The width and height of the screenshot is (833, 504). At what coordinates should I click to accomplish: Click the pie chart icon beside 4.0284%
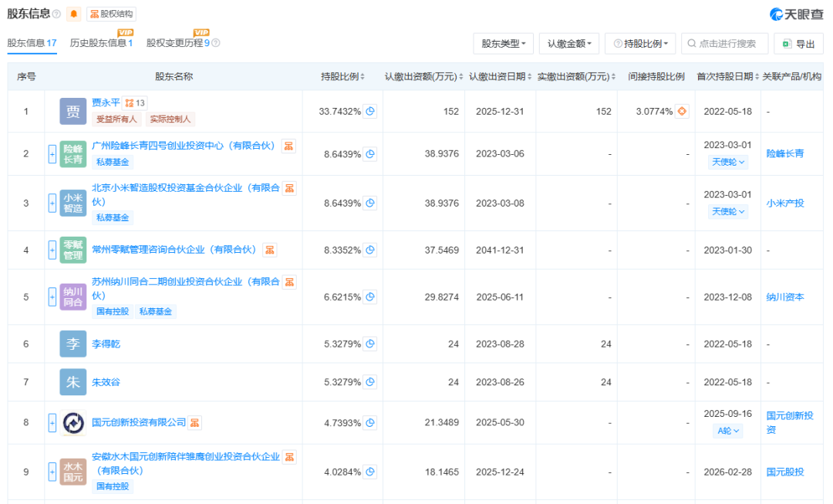click(370, 472)
